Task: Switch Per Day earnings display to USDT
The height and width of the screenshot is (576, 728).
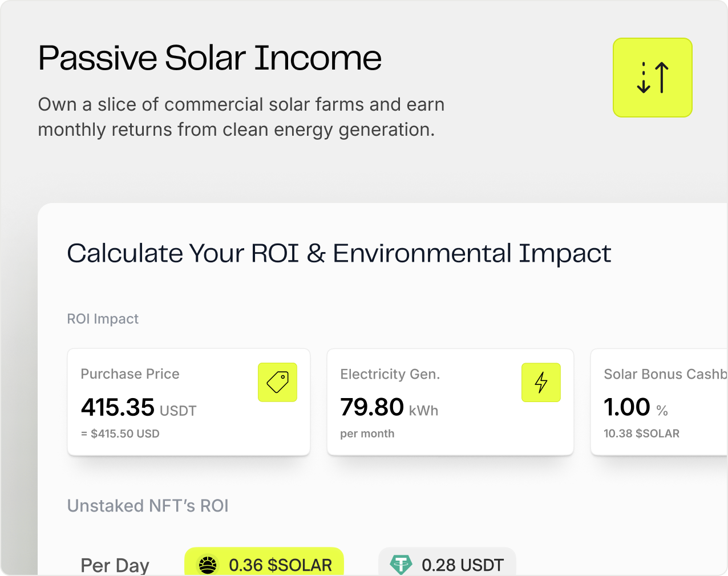Action: [447, 565]
